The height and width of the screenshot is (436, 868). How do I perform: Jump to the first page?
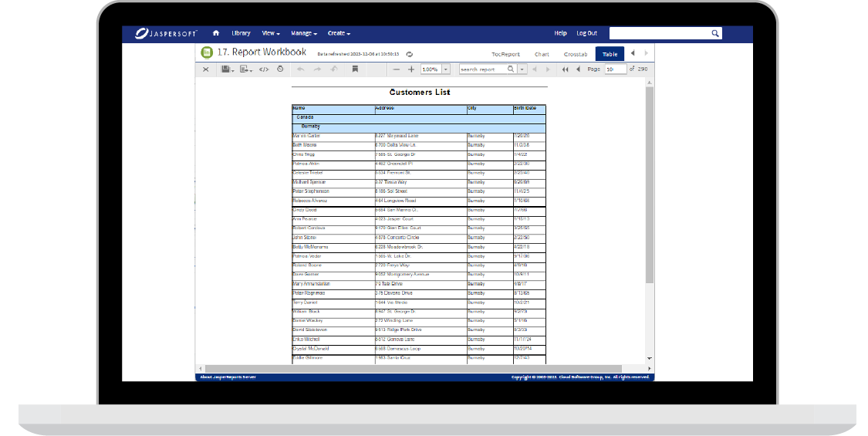[566, 69]
